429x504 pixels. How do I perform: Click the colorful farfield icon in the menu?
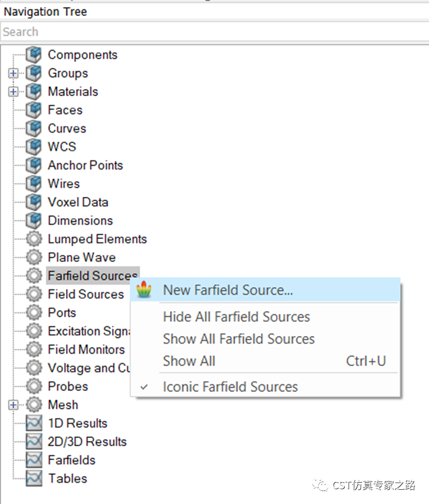coord(144,289)
